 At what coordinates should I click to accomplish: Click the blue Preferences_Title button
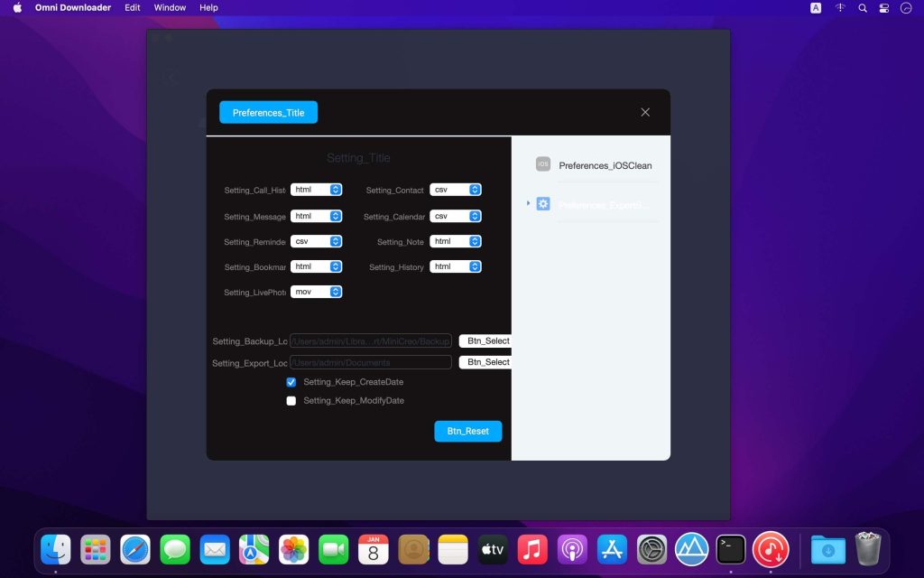click(x=268, y=112)
